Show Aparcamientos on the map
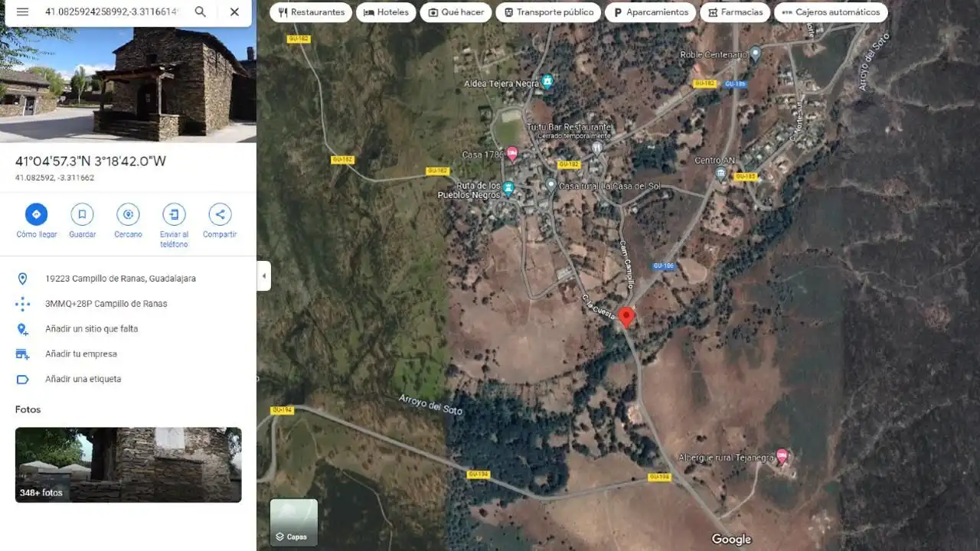This screenshot has height=551, width=980. coord(651,12)
